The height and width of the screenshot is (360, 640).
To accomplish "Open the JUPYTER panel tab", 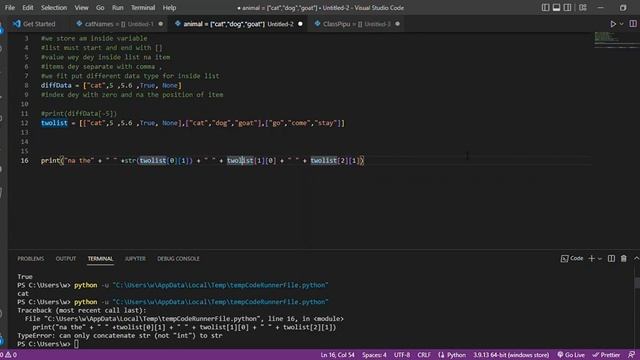I will [135, 259].
